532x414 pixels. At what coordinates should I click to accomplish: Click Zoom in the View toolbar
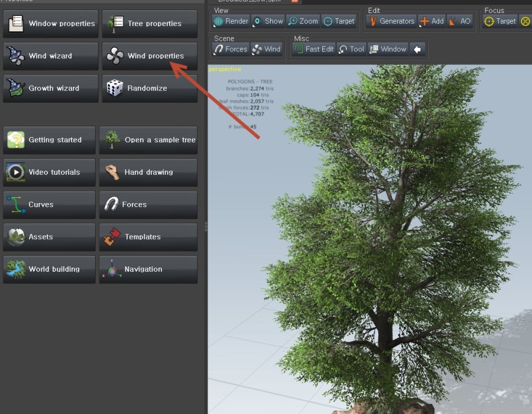[x=303, y=21]
